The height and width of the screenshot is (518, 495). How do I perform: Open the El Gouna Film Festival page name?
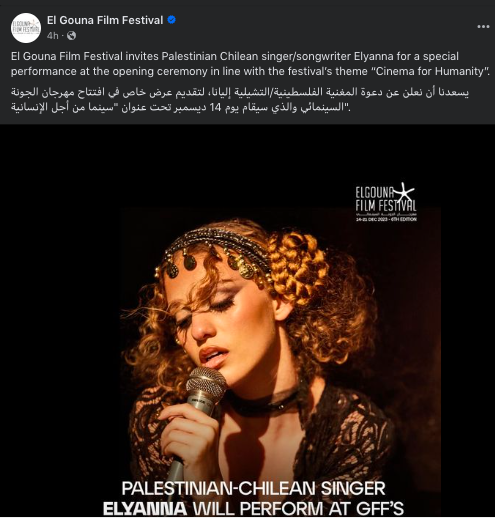[105, 20]
